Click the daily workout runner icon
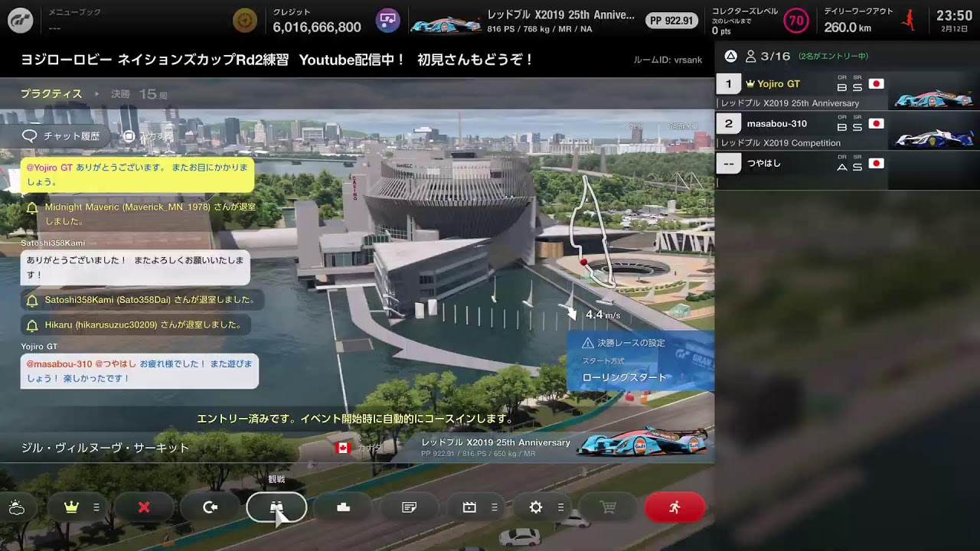Image resolution: width=980 pixels, height=551 pixels. coord(909,20)
